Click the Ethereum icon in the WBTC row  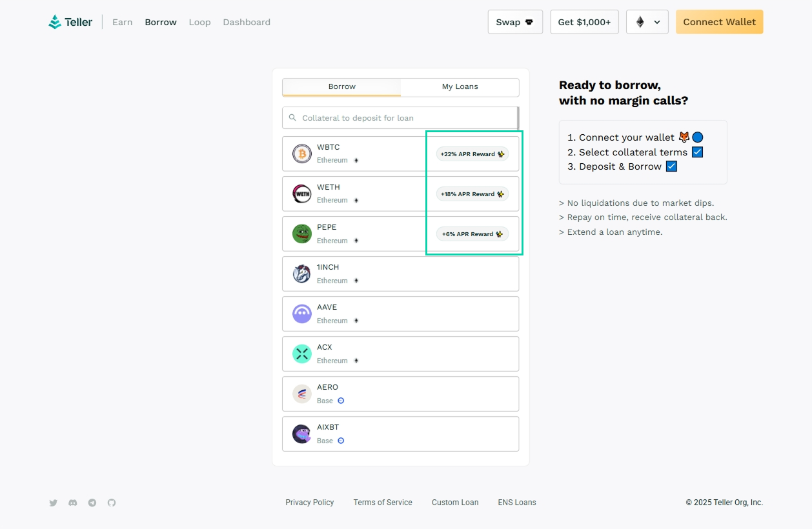[356, 161]
